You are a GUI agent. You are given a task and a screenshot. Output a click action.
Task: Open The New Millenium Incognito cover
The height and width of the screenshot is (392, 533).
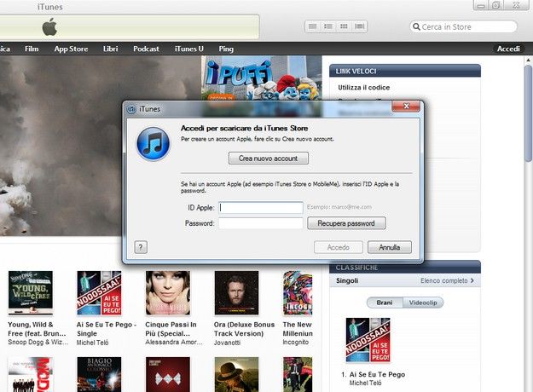298,293
